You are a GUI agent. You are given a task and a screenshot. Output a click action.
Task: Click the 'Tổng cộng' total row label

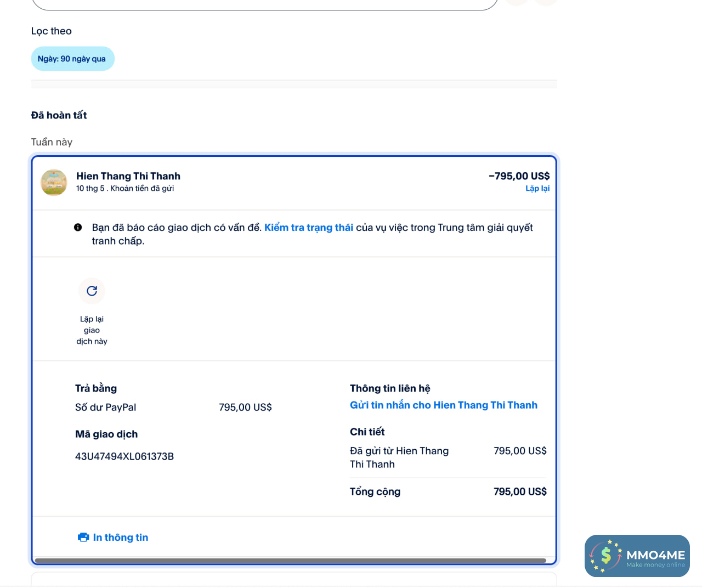tap(375, 491)
